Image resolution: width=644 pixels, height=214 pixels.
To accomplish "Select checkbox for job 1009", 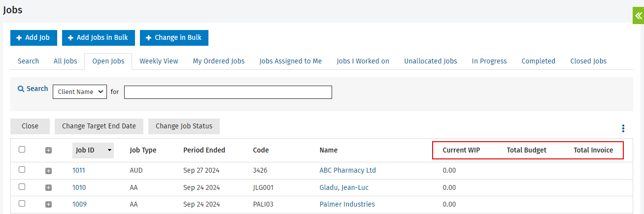I will point(22,204).
